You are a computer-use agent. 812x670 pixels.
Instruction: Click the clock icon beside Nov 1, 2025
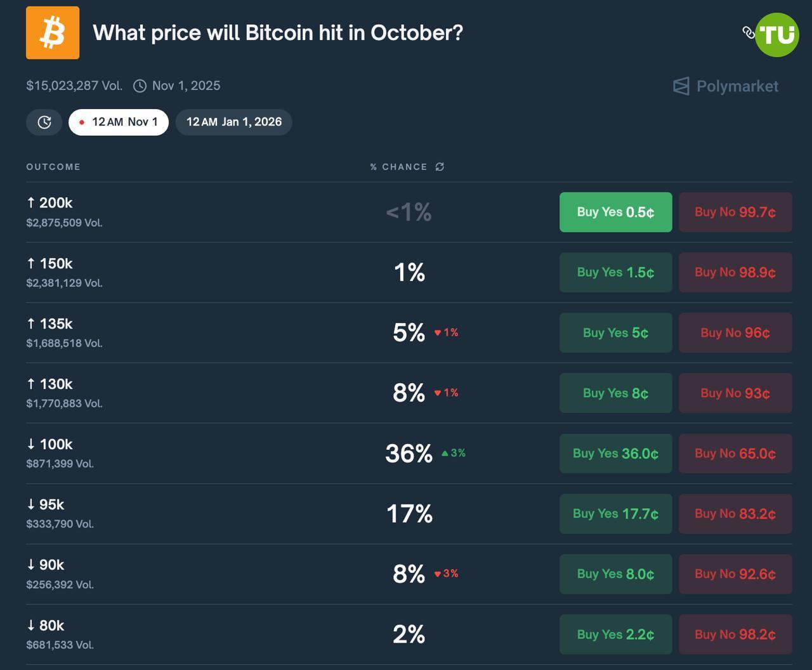coord(140,86)
